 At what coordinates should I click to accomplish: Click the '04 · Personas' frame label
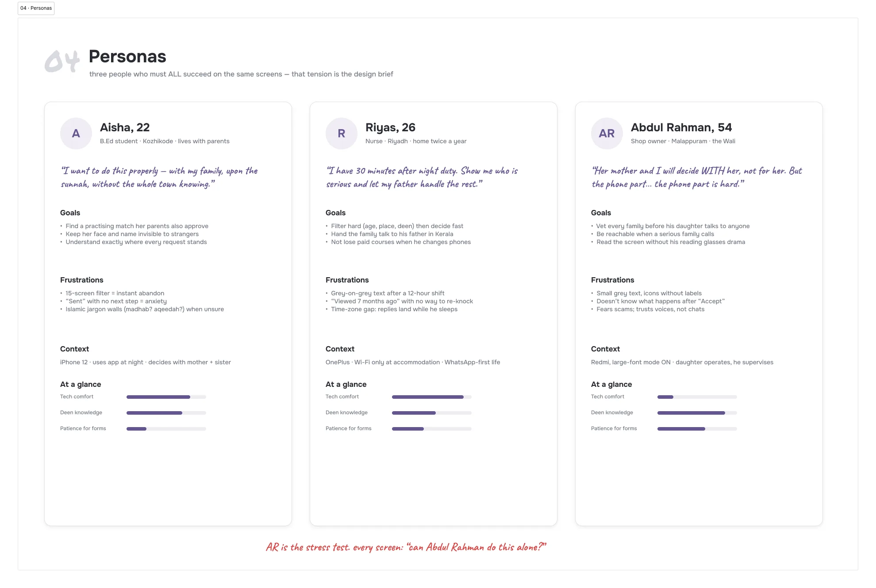pos(36,8)
